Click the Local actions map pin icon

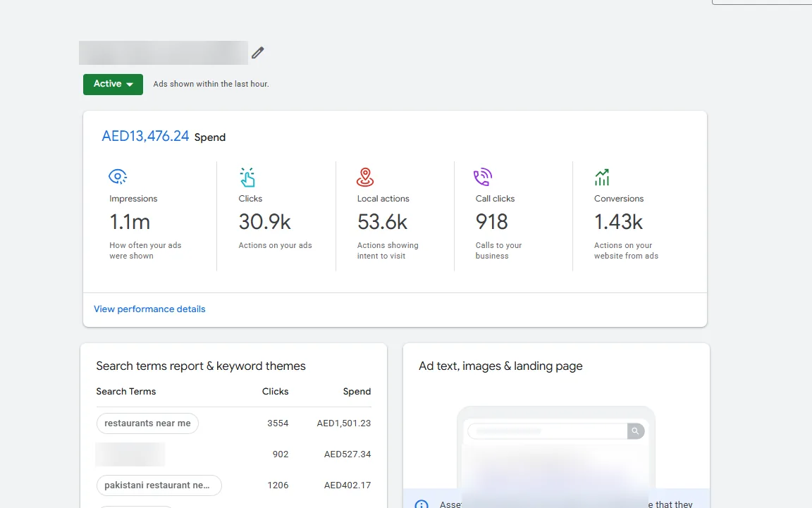tap(365, 177)
